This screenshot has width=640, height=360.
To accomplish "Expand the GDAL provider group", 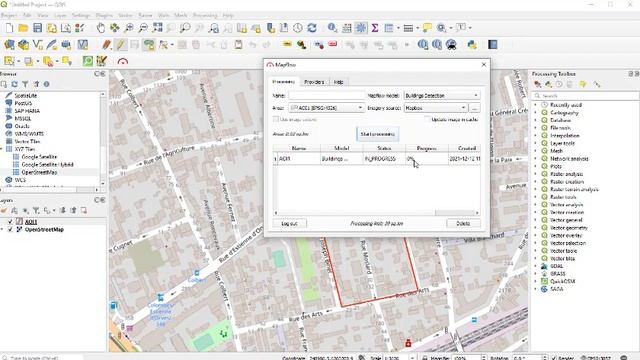I will click(536, 266).
